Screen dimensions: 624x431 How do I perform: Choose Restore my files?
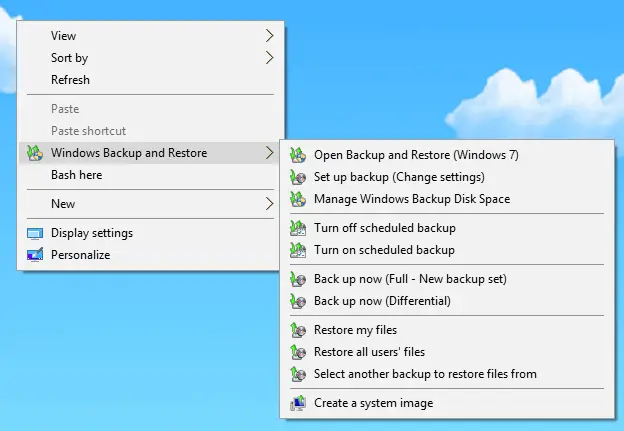447,330
